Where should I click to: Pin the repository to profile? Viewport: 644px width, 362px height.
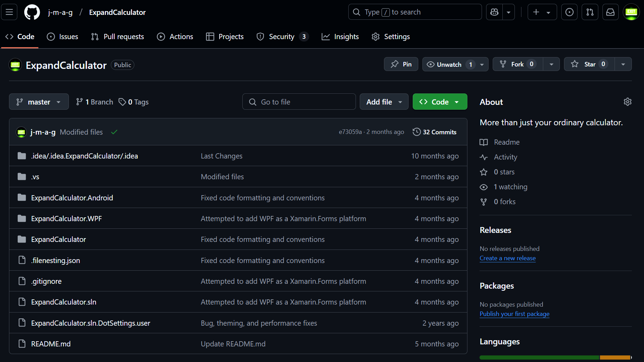click(401, 64)
